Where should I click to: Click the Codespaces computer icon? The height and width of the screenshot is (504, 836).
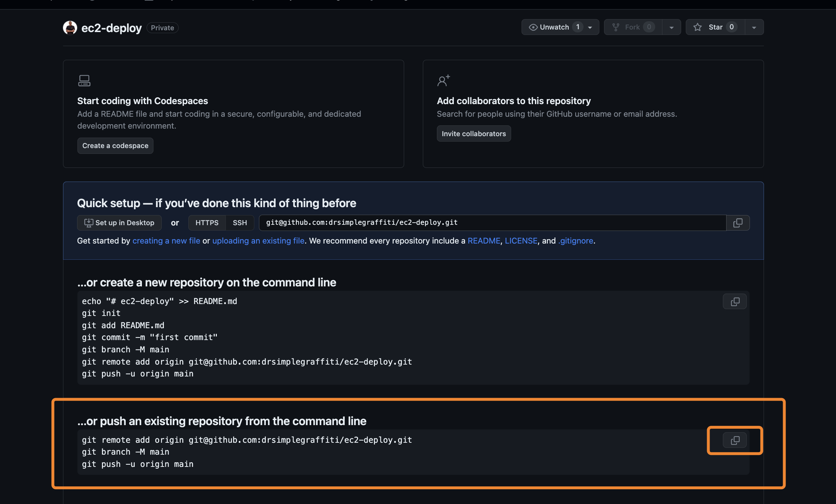pyautogui.click(x=84, y=80)
